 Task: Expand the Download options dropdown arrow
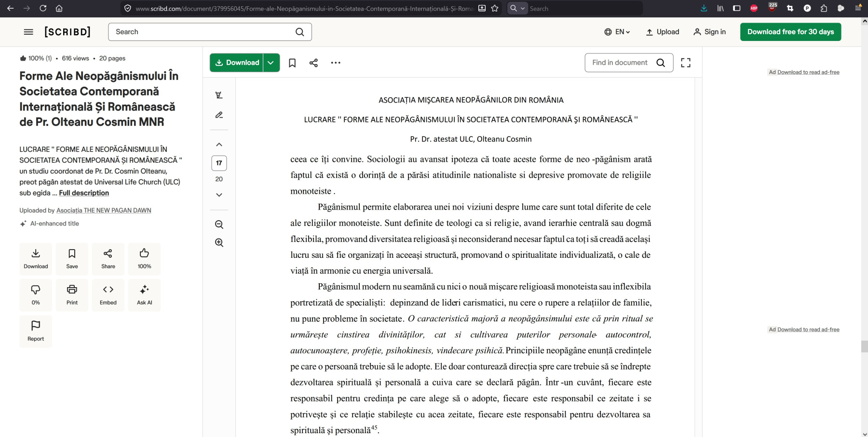click(271, 63)
